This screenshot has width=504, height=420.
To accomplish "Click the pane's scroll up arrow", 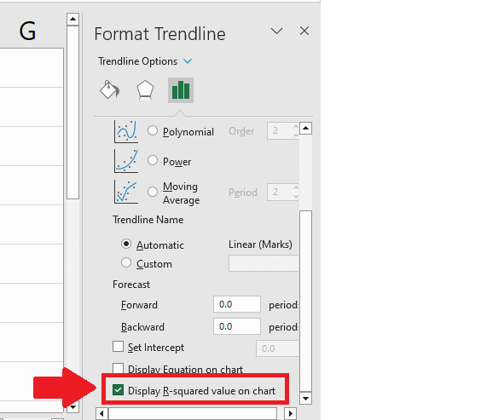I will [x=305, y=129].
